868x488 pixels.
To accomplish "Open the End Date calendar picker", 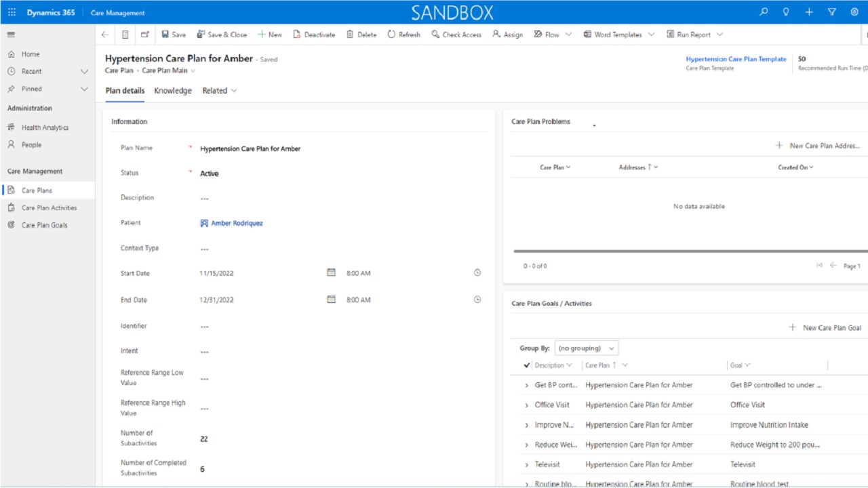I will click(331, 299).
